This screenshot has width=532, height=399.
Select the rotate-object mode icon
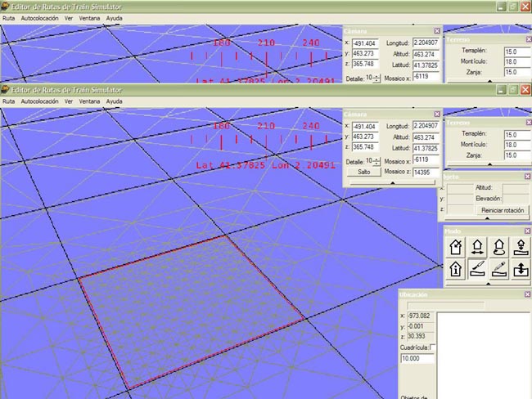pos(498,246)
